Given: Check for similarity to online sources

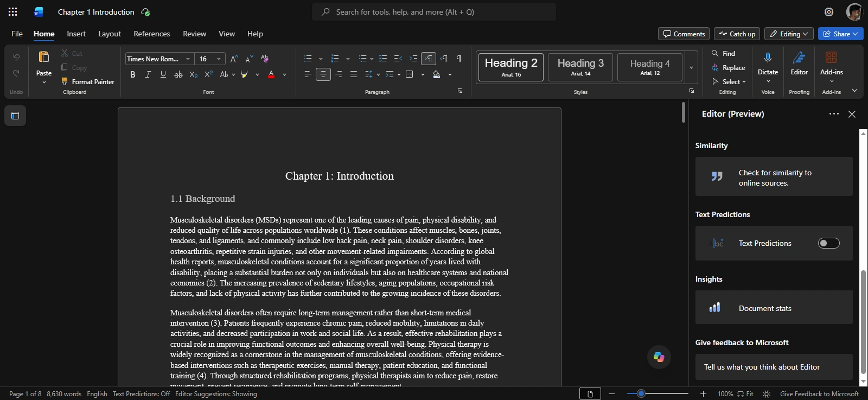Looking at the screenshot, I should click(774, 177).
